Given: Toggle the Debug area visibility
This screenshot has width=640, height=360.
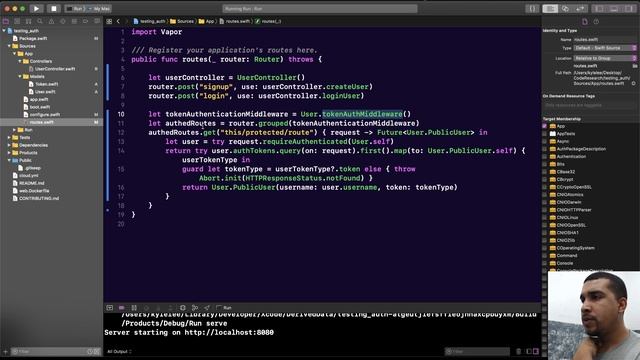Looking at the screenshot, I should point(614,9).
